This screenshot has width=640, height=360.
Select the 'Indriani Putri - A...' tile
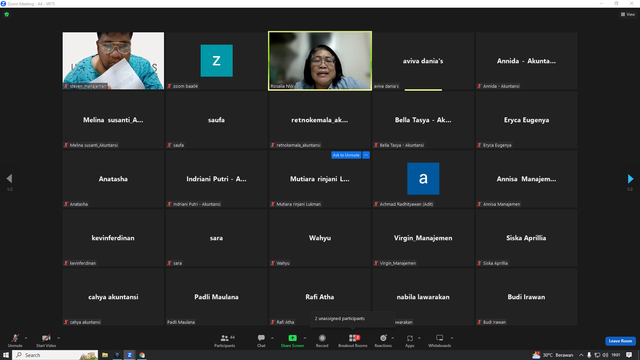pyautogui.click(x=216, y=179)
